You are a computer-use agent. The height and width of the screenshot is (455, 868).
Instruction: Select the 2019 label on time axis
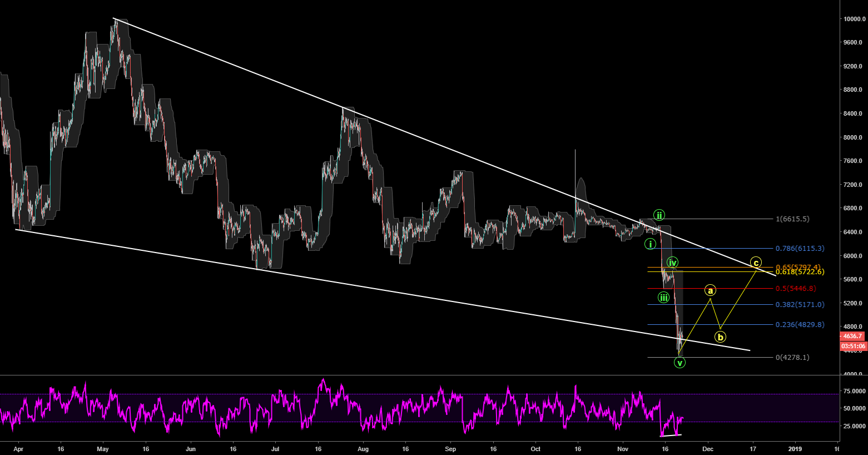[795, 448]
